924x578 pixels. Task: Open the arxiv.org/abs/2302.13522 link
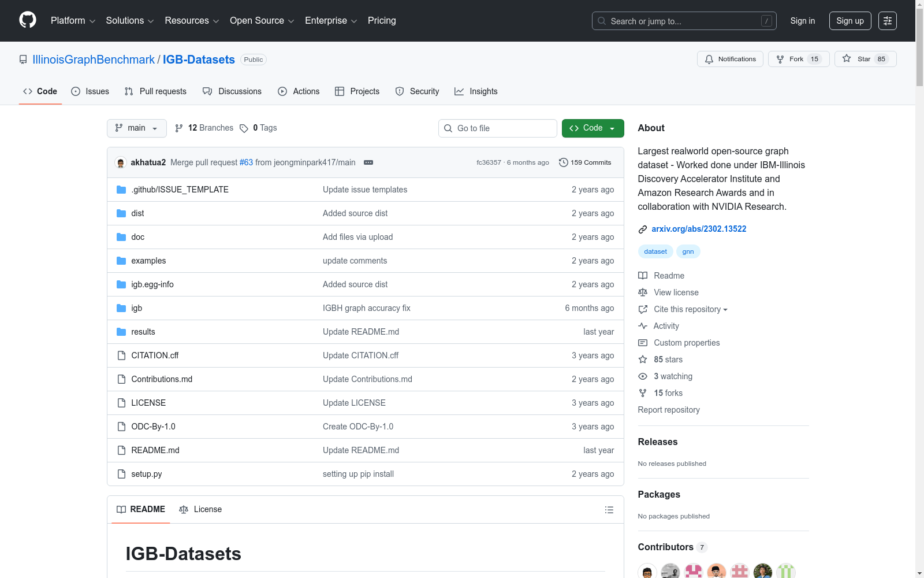point(699,229)
